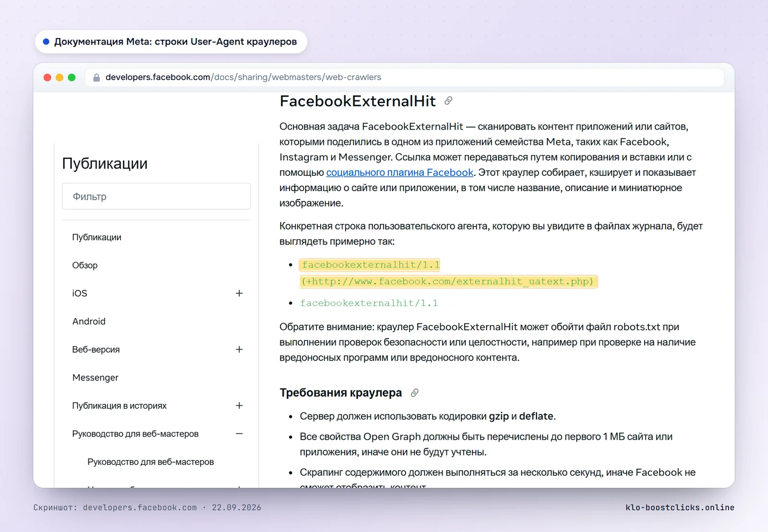Open nested Руководство для веб-мастеров subitem

click(x=151, y=462)
